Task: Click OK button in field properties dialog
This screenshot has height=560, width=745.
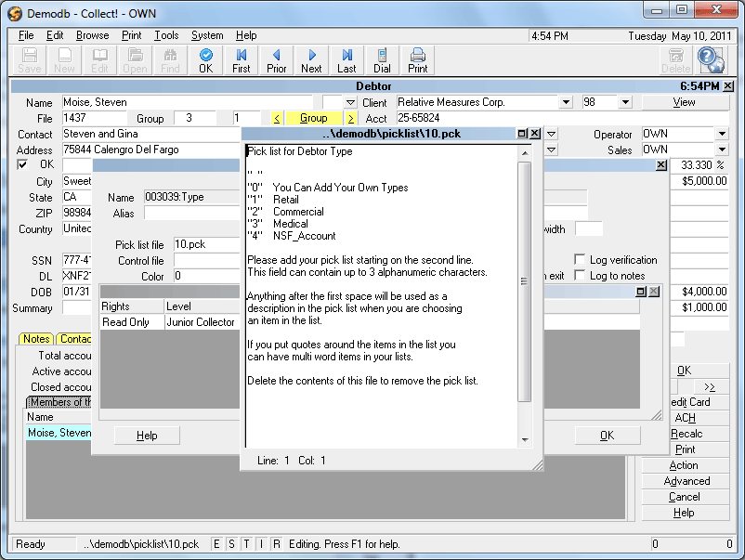Action: click(607, 436)
